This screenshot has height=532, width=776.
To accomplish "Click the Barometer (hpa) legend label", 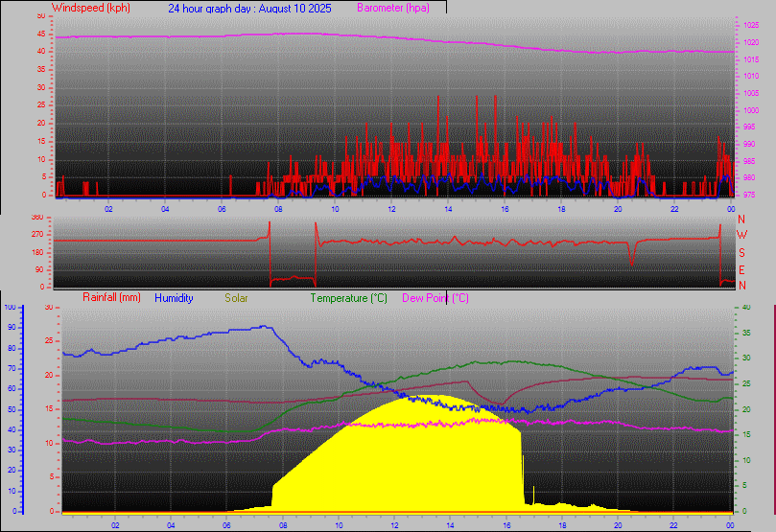I will pyautogui.click(x=393, y=8).
